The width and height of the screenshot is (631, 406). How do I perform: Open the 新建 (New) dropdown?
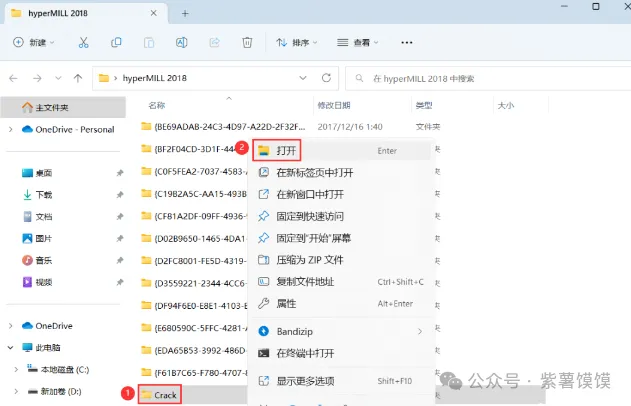coord(36,42)
